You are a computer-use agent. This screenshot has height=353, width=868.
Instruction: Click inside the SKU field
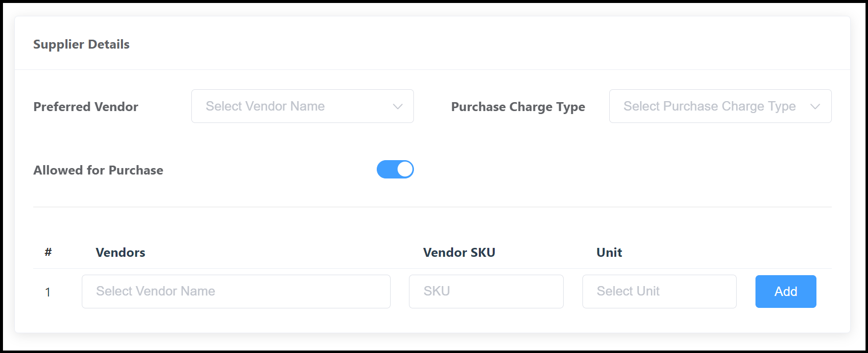pos(486,292)
